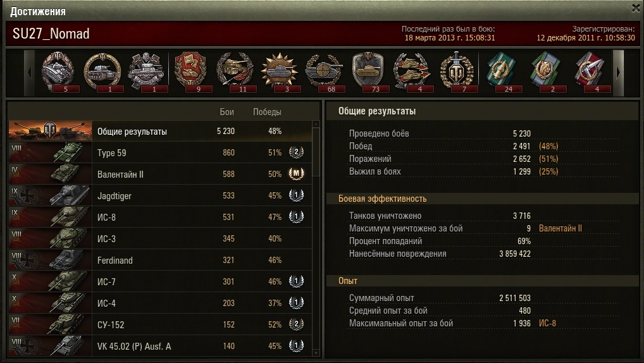Click the first medal with count 5
This screenshot has height=363, width=644.
(59, 72)
